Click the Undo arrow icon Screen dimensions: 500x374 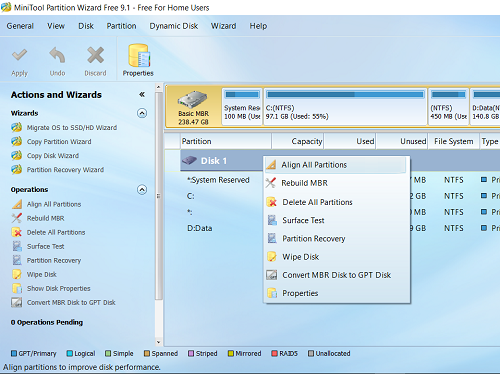[57, 55]
